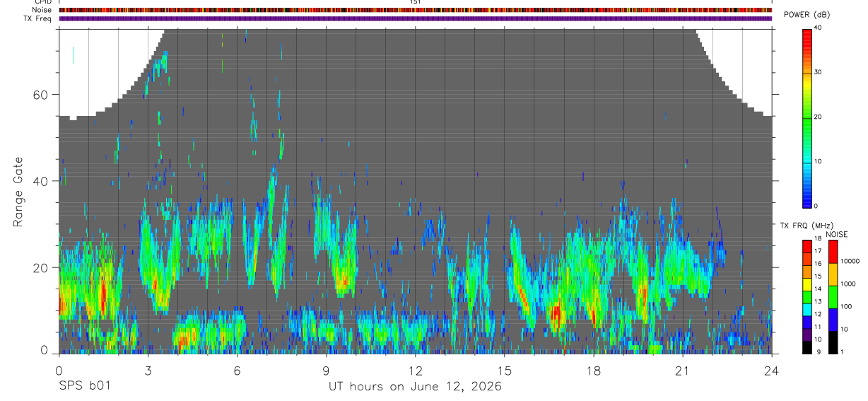This screenshot has height=401, width=868.
Task: Click the Noise strip at top
Action: point(415,10)
